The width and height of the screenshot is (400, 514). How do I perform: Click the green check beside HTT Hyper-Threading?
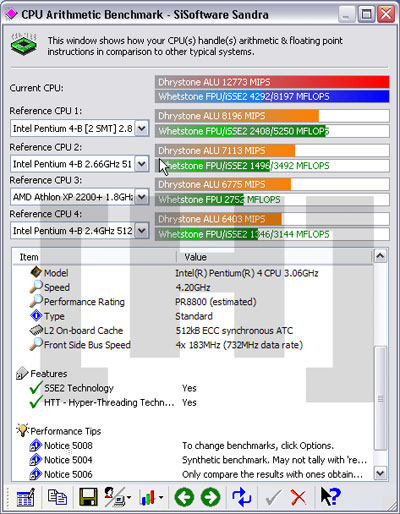(x=36, y=402)
